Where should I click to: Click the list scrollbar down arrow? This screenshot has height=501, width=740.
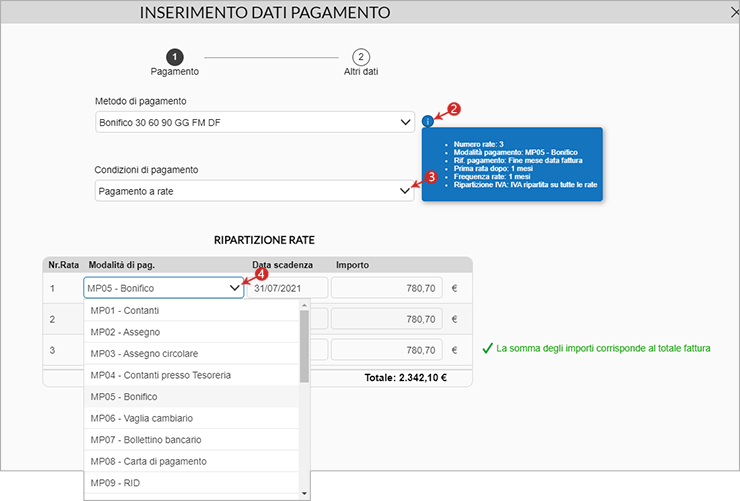(304, 493)
